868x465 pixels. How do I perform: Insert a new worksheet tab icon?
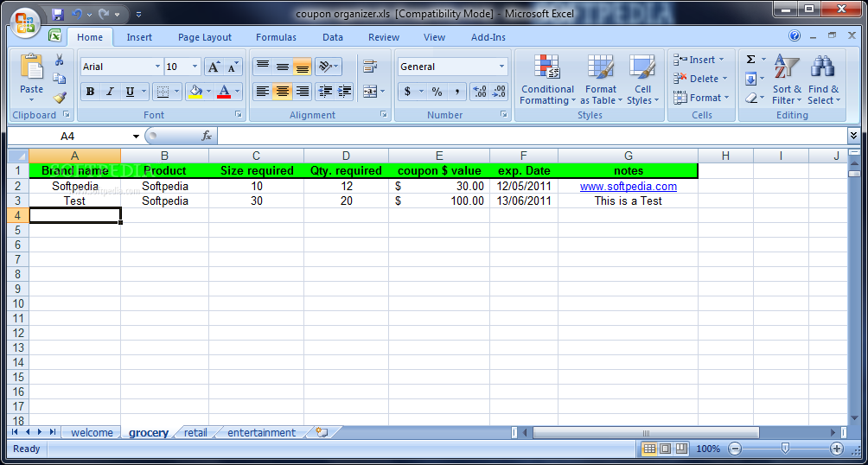[x=322, y=432]
